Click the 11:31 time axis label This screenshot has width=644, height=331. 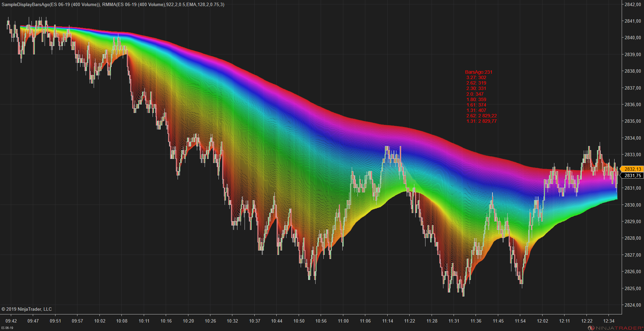coord(454,321)
